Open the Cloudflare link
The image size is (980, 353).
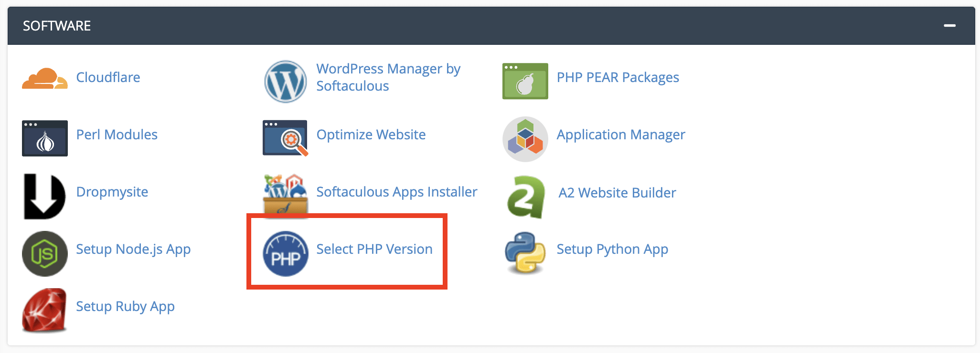[108, 77]
